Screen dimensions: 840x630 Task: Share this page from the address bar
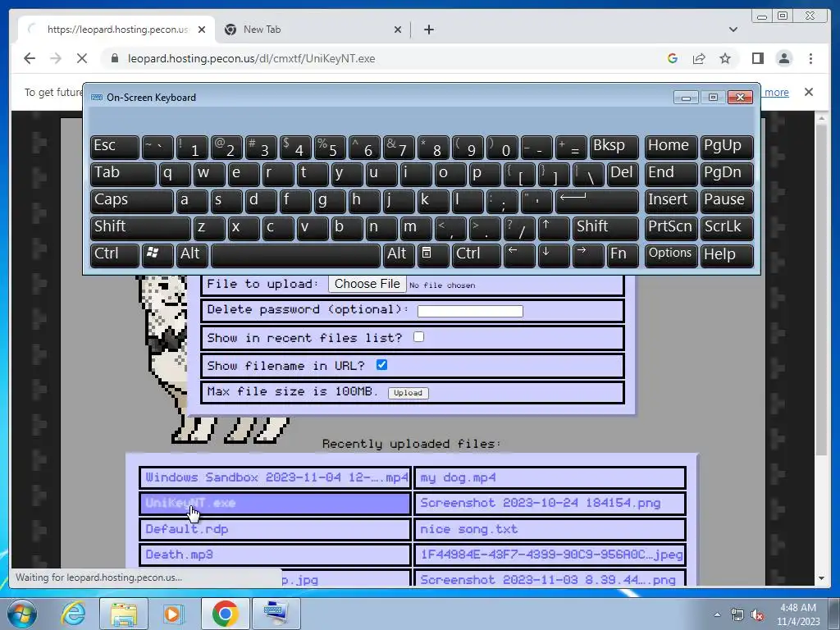(x=699, y=58)
